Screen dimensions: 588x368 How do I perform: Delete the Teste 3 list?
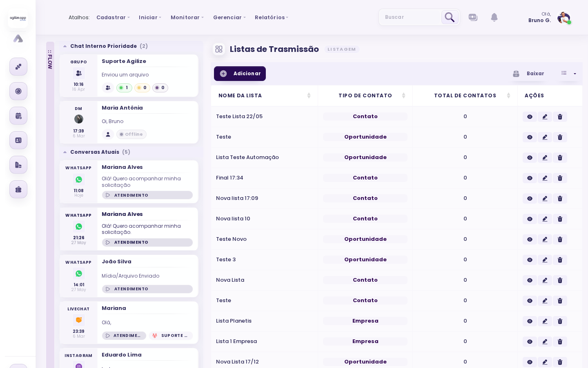(x=560, y=260)
